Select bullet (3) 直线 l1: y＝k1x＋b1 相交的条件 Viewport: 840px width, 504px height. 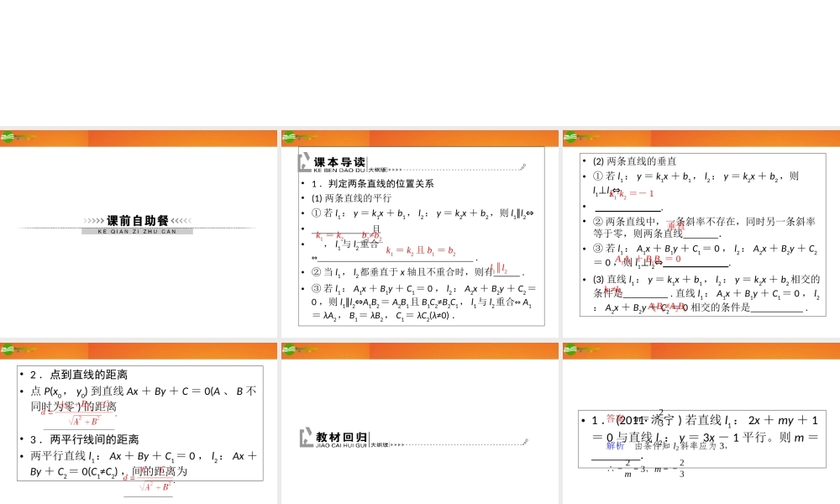pyautogui.click(x=706, y=293)
